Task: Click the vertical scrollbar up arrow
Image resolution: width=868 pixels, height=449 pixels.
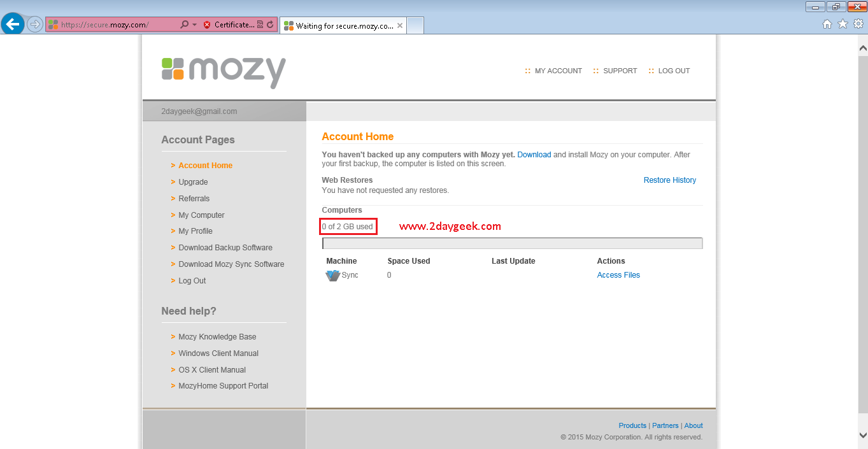Action: [x=863, y=48]
